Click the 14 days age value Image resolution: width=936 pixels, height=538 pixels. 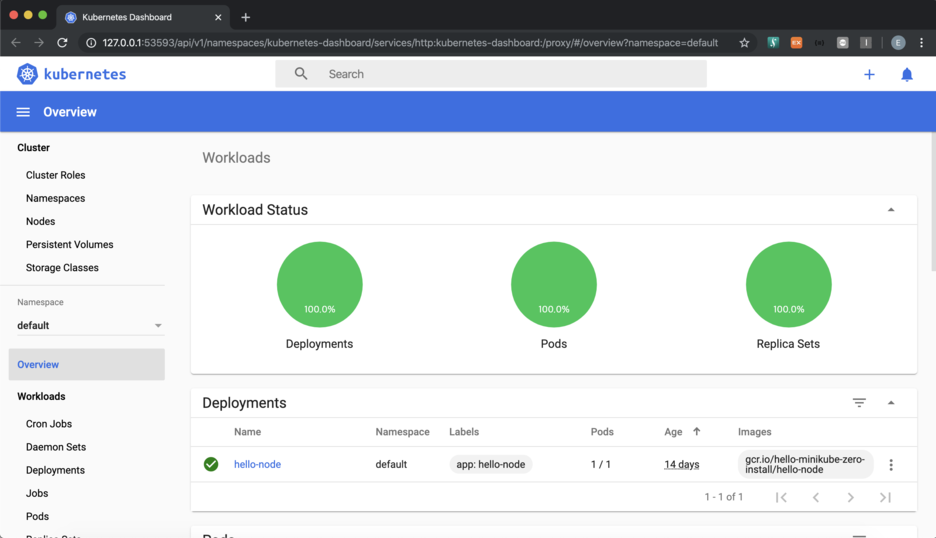[x=682, y=464]
